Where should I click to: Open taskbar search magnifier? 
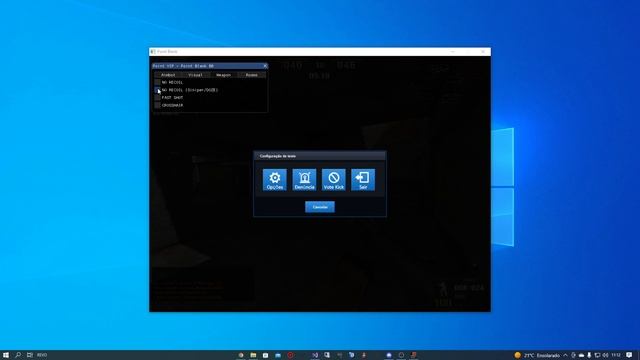click(18, 355)
